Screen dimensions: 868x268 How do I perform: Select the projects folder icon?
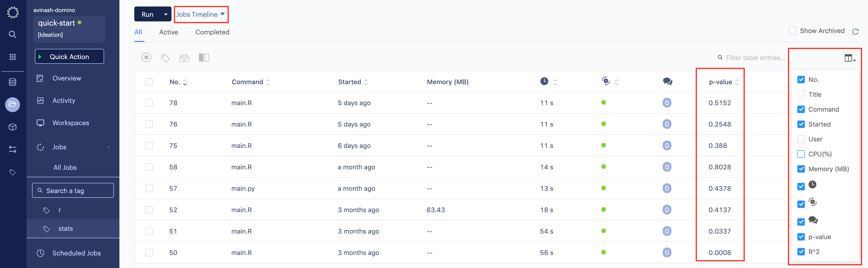tap(13, 104)
